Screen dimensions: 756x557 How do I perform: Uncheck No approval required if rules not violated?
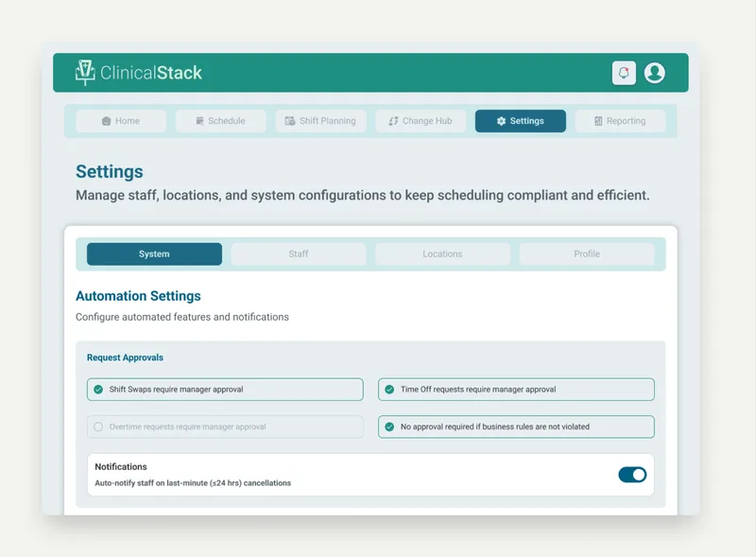(x=389, y=426)
